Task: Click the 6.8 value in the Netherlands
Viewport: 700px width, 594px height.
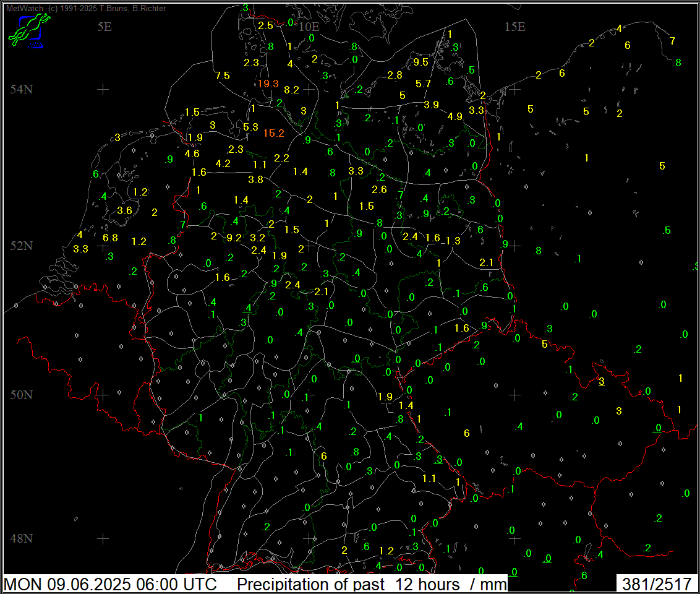Action: pyautogui.click(x=110, y=238)
